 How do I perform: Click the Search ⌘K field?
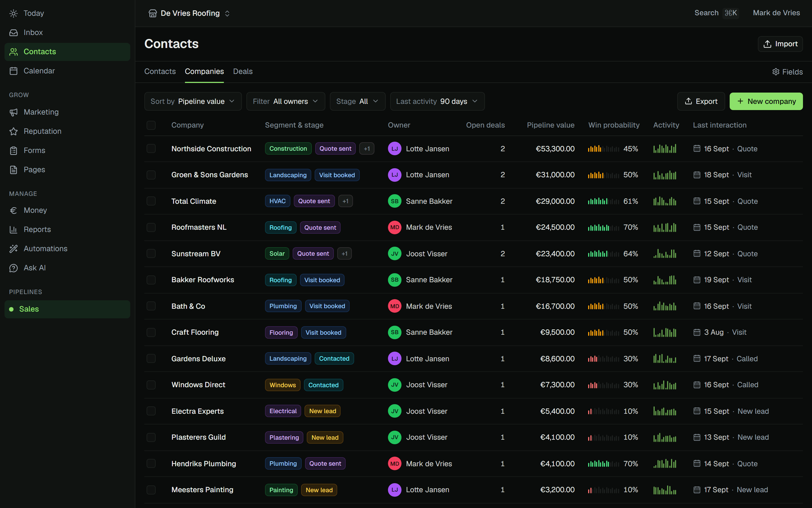click(x=716, y=13)
